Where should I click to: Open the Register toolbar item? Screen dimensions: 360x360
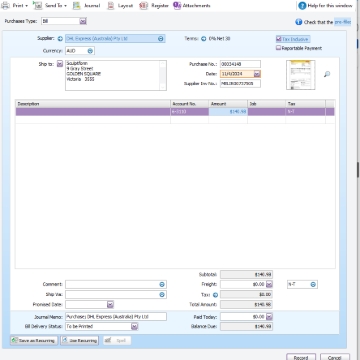(x=154, y=6)
